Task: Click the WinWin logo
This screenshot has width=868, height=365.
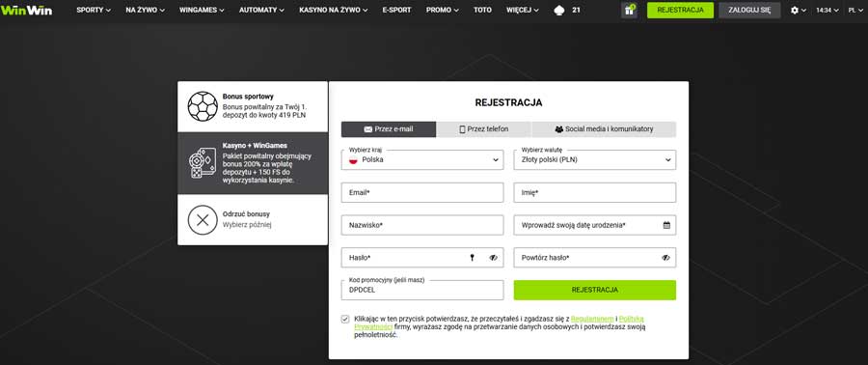Action: (x=27, y=10)
